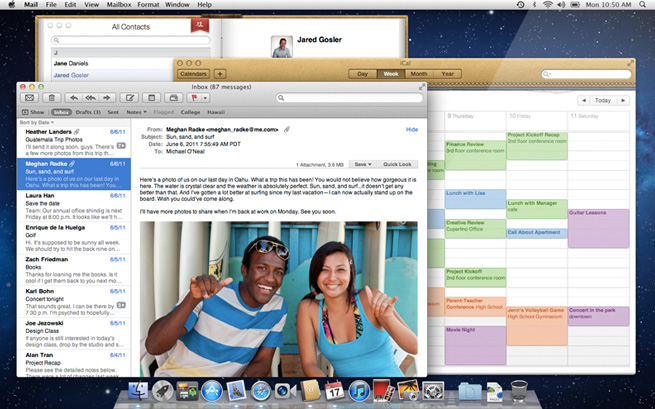Viewport: 655px width, 409px height.
Task: Open the Hawaii mailbox in favorites bar
Action: pyautogui.click(x=216, y=112)
